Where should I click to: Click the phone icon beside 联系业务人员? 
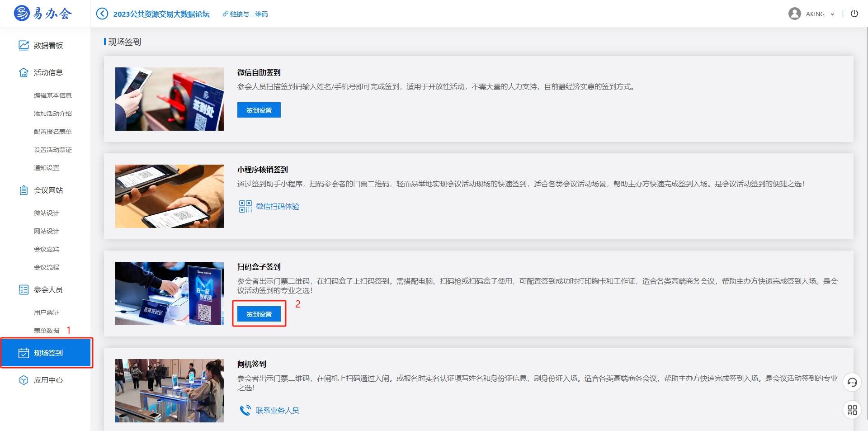click(x=245, y=410)
